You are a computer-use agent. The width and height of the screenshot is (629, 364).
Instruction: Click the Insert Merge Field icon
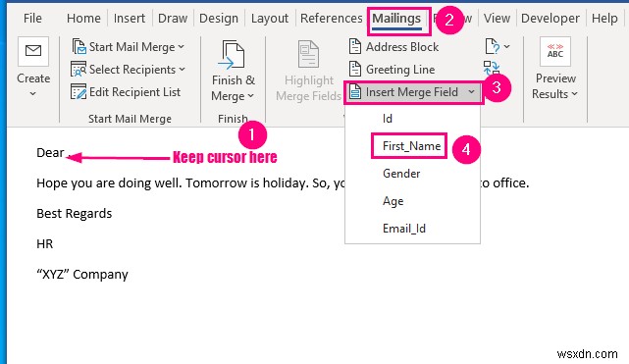355,92
